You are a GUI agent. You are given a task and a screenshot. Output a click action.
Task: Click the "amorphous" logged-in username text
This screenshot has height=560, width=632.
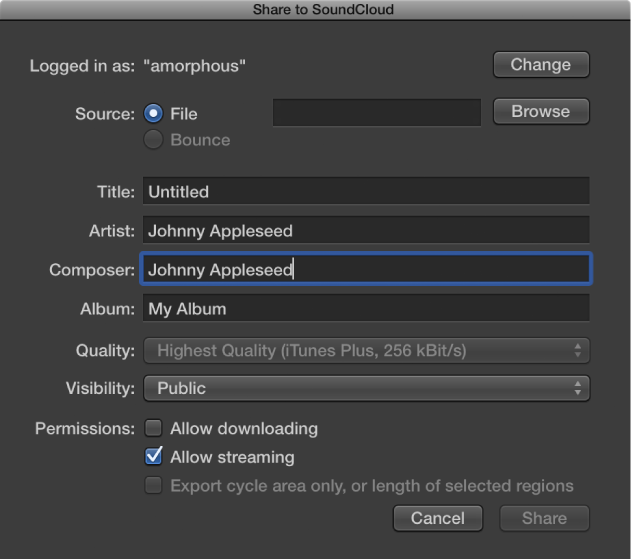[x=195, y=66]
